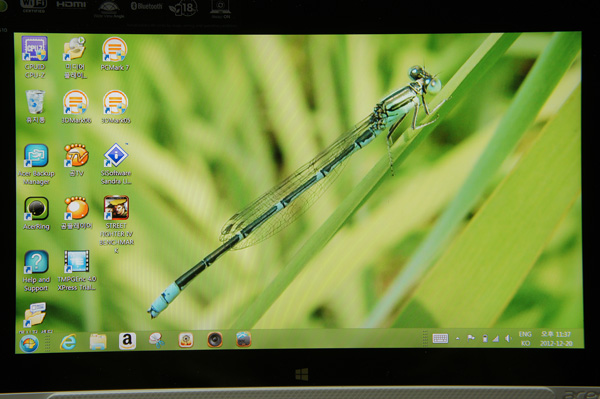Open the network signal tray icon
Image resolution: width=600 pixels, height=399 pixels.
(496, 338)
